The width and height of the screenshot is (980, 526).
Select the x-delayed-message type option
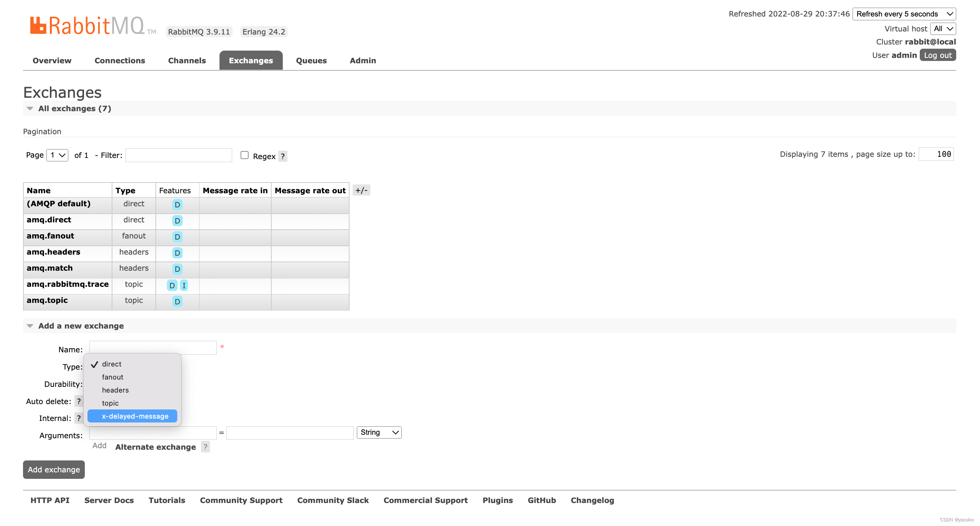tap(132, 416)
